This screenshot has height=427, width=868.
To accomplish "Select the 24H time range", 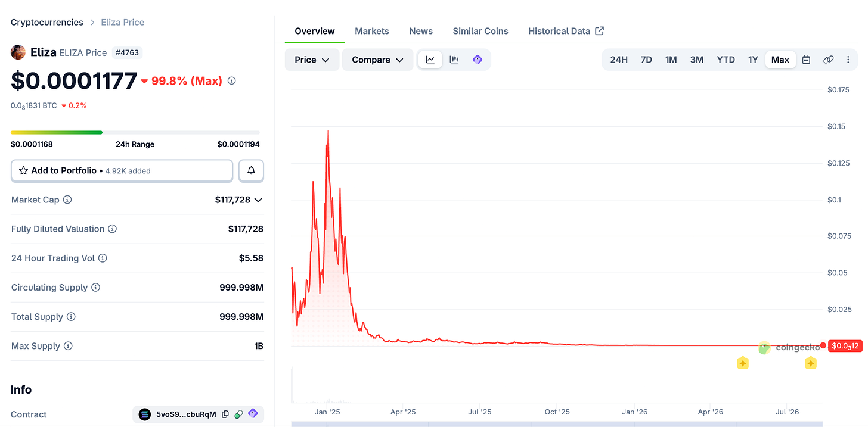I will point(619,60).
